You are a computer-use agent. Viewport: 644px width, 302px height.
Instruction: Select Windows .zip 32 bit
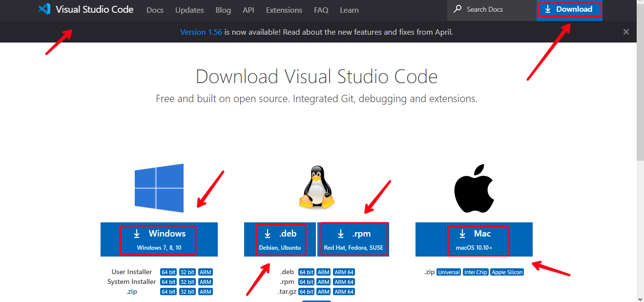click(x=187, y=292)
